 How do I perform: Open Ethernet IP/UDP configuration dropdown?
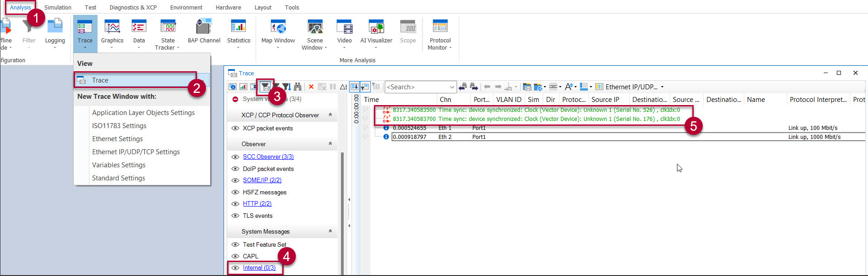(662, 87)
